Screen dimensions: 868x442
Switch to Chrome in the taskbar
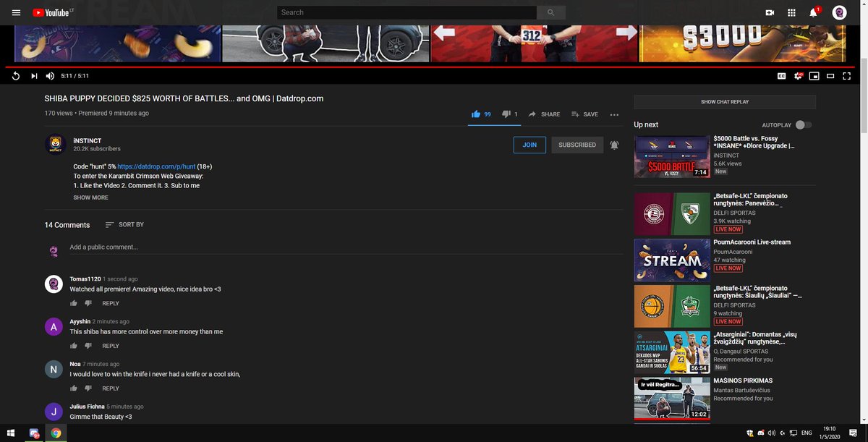point(56,433)
